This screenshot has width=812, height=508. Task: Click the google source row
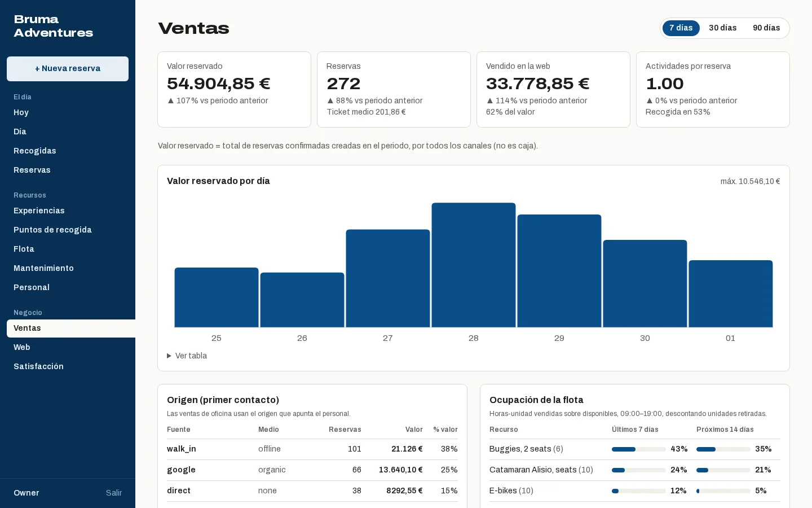312,470
